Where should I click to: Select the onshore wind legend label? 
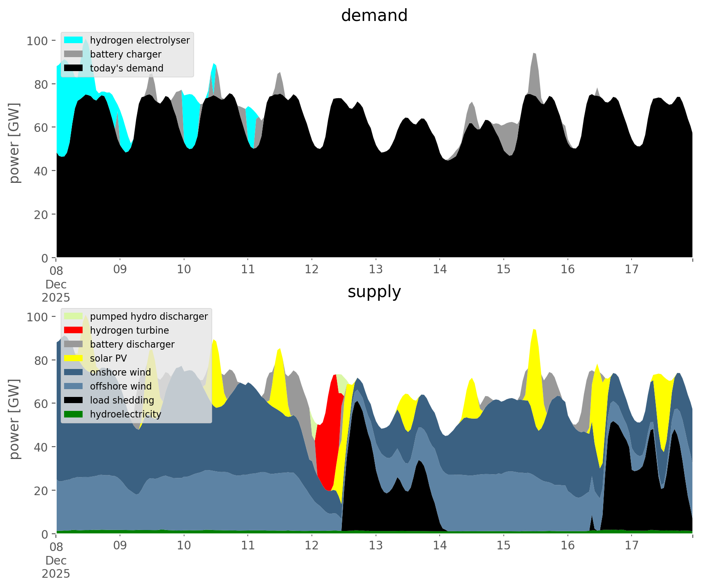point(120,372)
